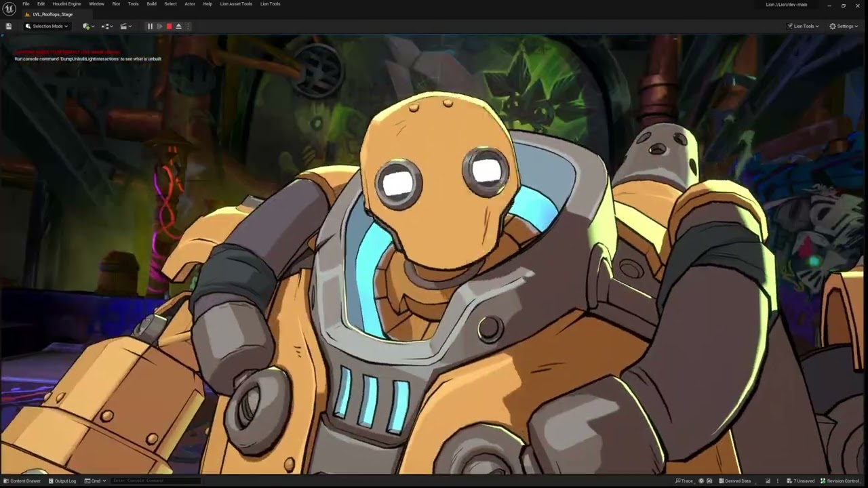Open the Output Log

[62, 481]
